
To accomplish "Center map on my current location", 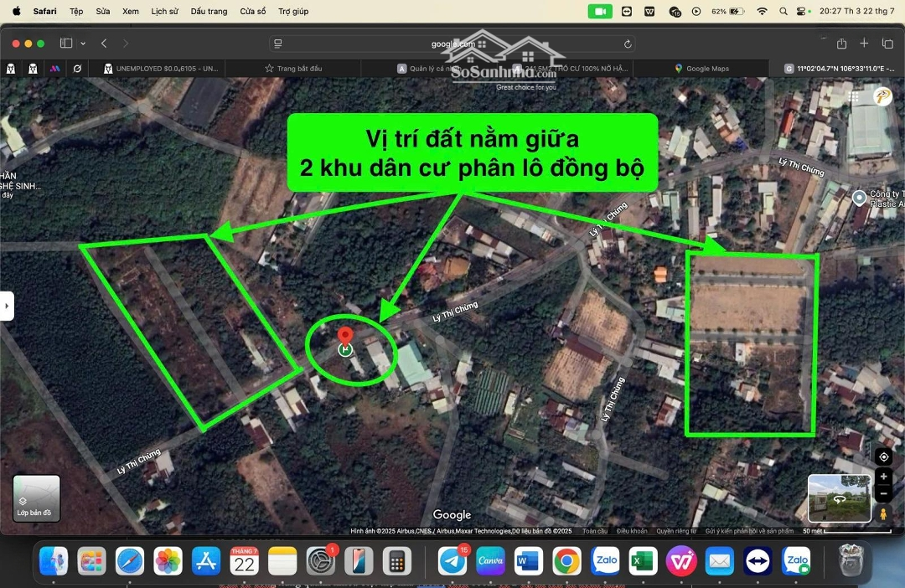I will pyautogui.click(x=883, y=456).
